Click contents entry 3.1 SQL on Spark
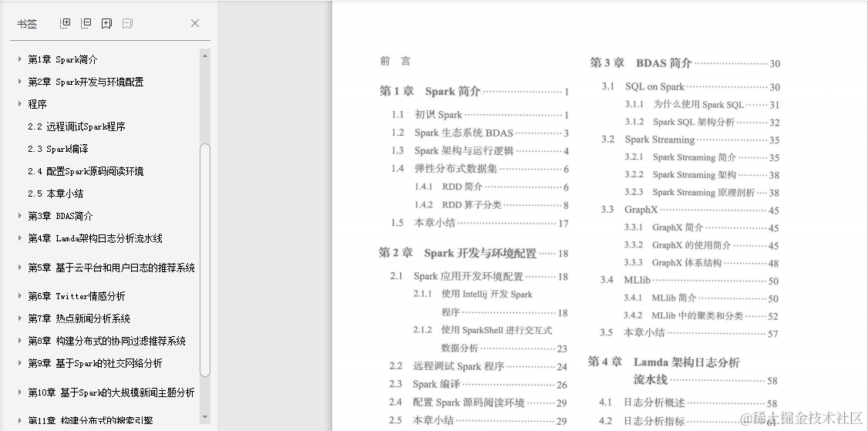Viewport: 868px width, 431px height. tap(643, 86)
